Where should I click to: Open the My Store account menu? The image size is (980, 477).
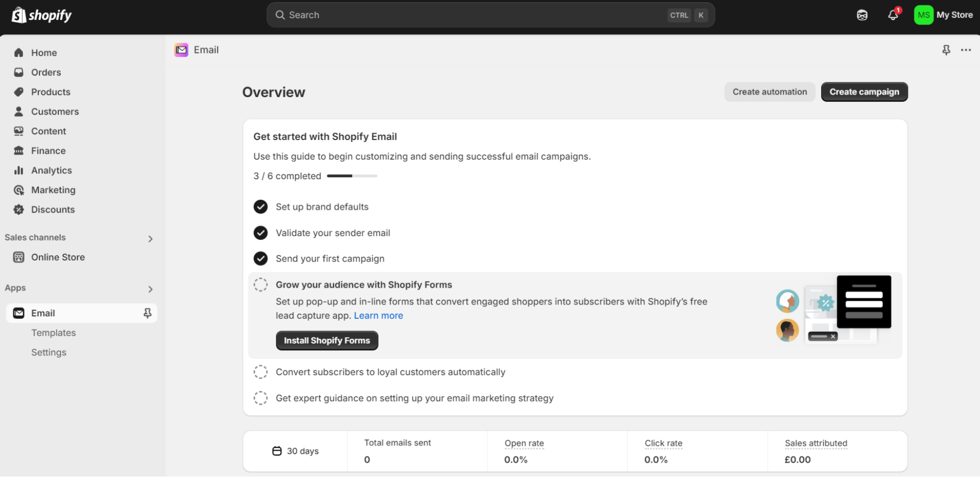click(x=944, y=15)
